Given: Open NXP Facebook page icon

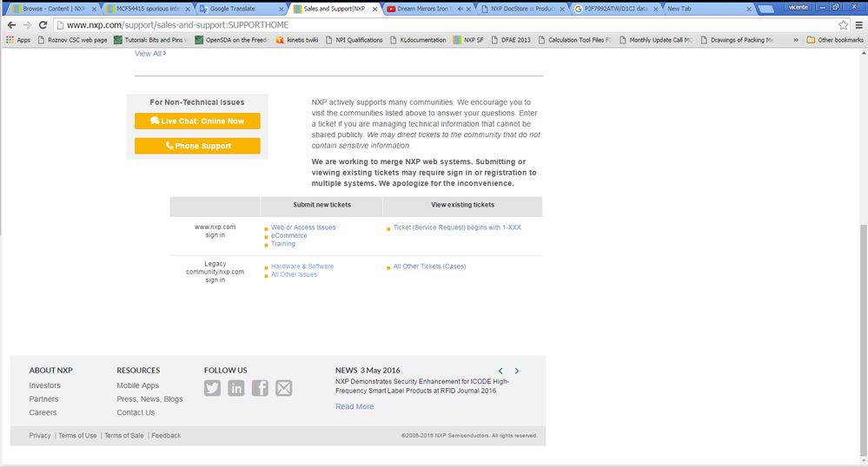Looking at the screenshot, I should click(x=260, y=388).
